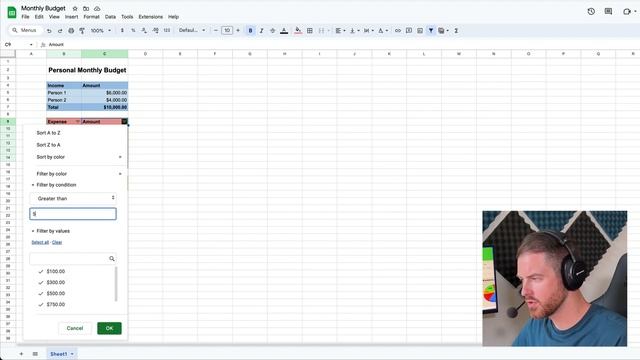Open the Meet camera icon
640x360 pixels.
click(627, 11)
